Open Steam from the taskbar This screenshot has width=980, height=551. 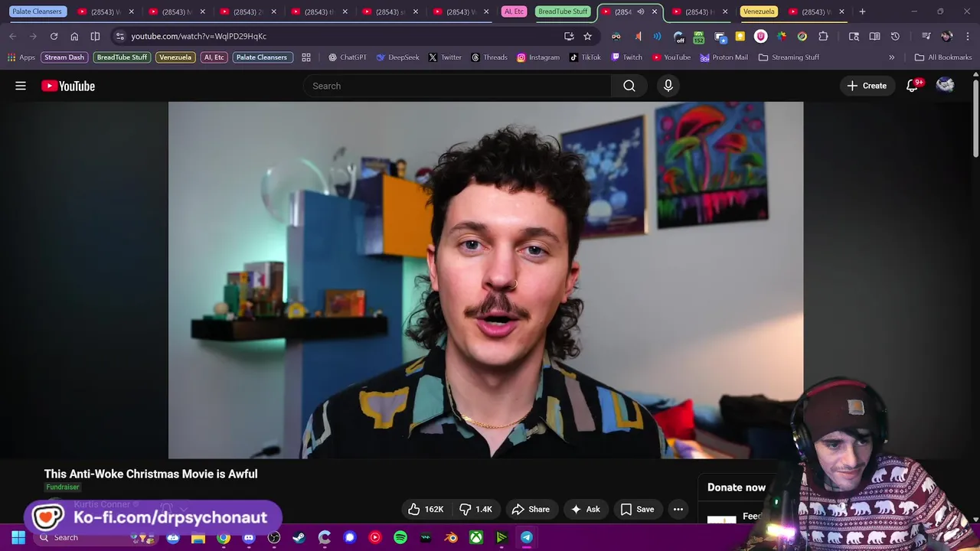click(x=299, y=537)
